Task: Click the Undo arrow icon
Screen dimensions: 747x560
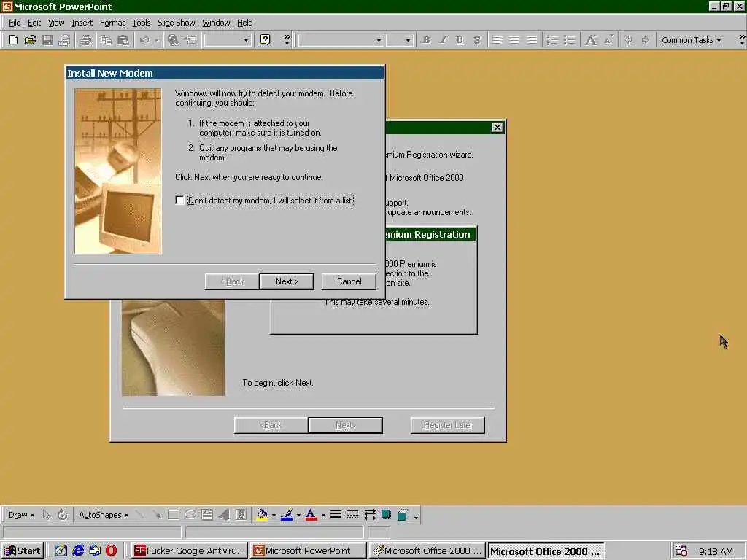Action: tap(144, 40)
